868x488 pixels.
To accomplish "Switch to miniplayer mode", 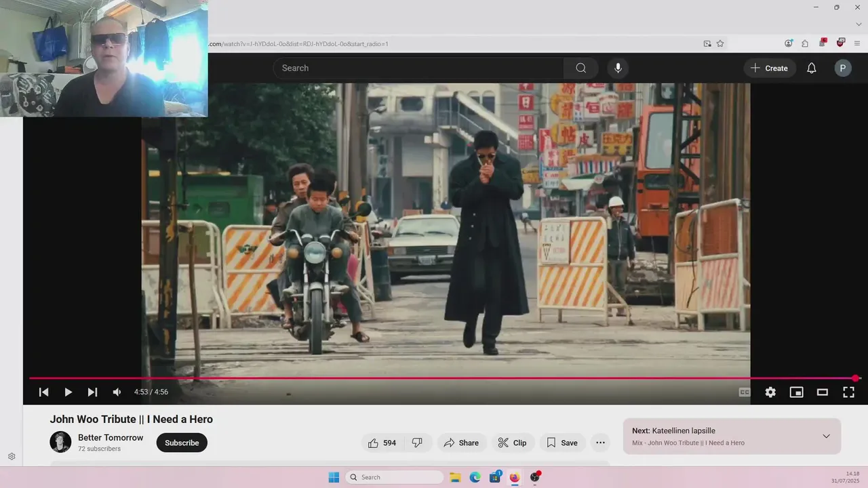I will click(x=796, y=392).
